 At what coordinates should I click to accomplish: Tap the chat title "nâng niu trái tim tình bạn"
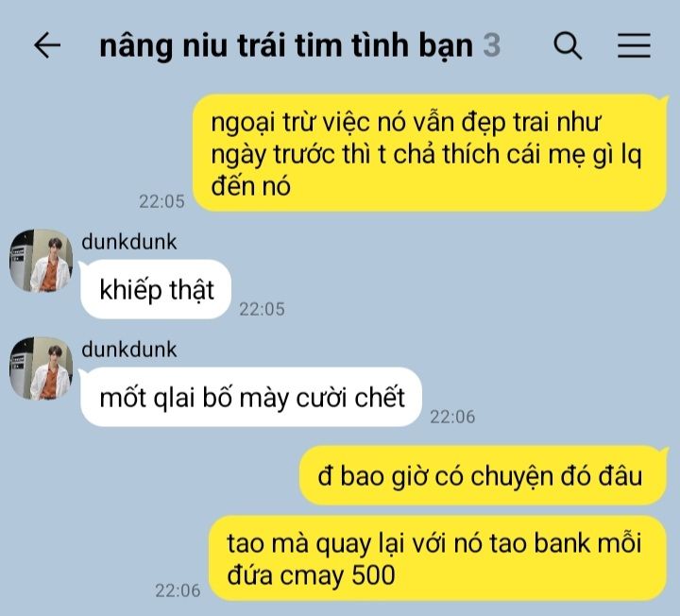[x=286, y=46]
